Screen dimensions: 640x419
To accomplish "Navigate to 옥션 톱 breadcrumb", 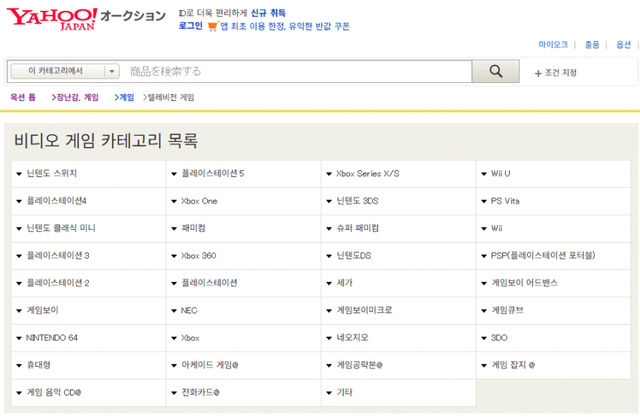I will pos(23,98).
